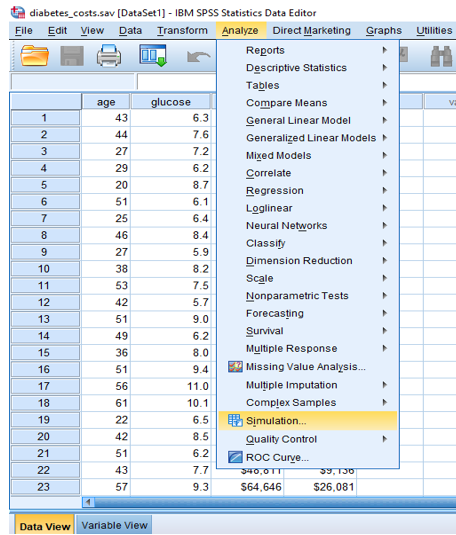Click the horizontal scrollbar left arrow
Screen dimensions: 456x535
tap(89, 502)
